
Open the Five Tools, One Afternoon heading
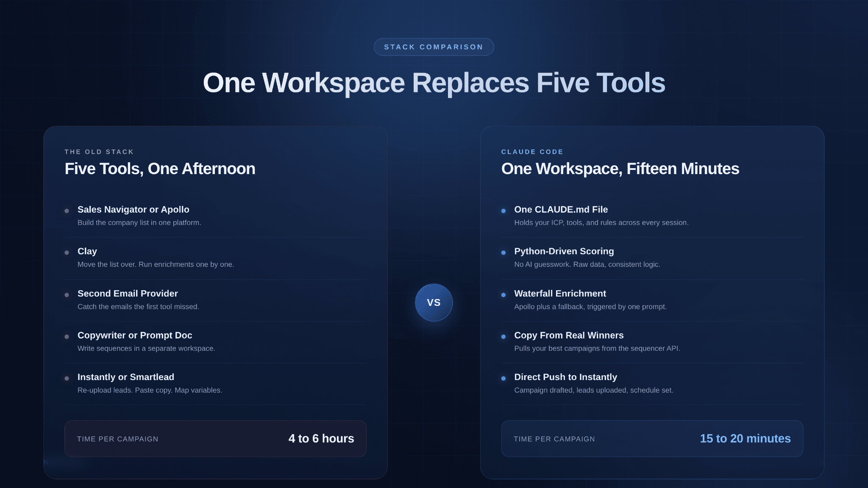160,169
